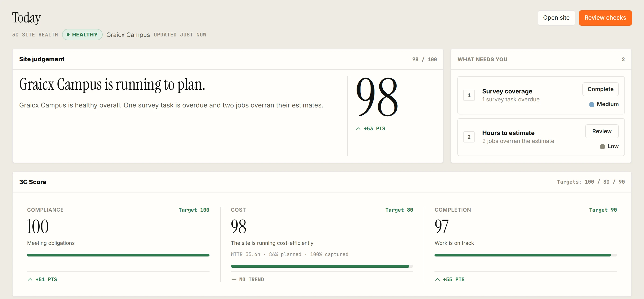Click 'The site is running cost-efficiently' text
Screen dimensions: 644x299
pyautogui.click(x=272, y=243)
